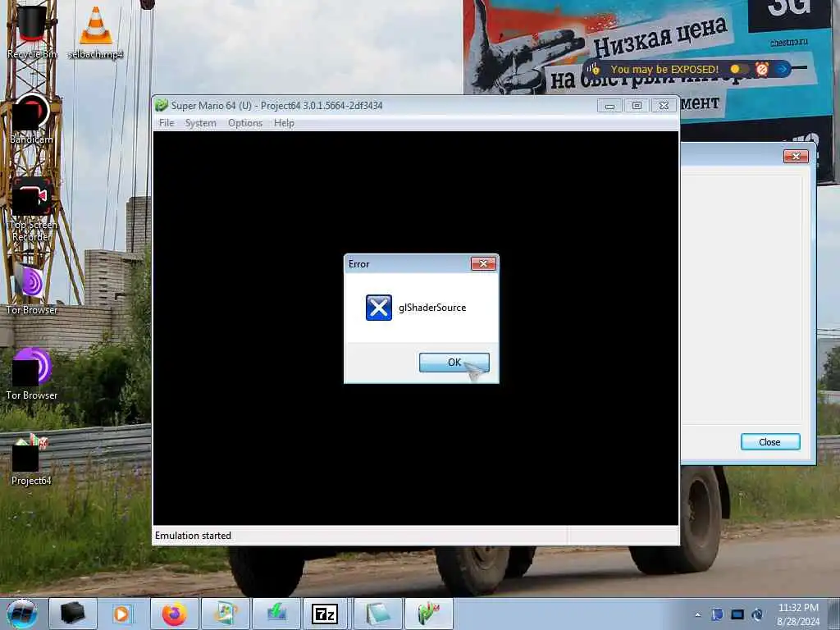Select the lower Tor Browser desktop icon
The height and width of the screenshot is (630, 840).
(x=32, y=374)
